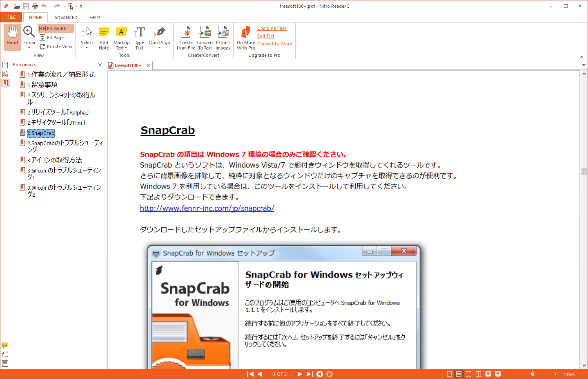Go to first page
Image resolution: width=588 pixels, height=379 pixels.
click(x=250, y=374)
